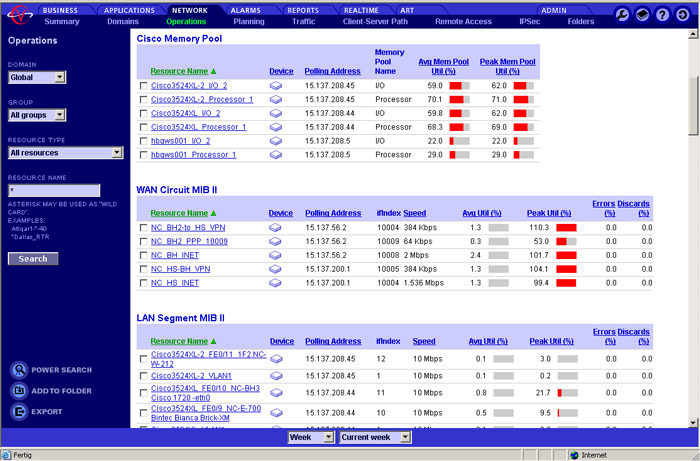
Task: Click the Resource Name input field
Action: click(x=54, y=190)
